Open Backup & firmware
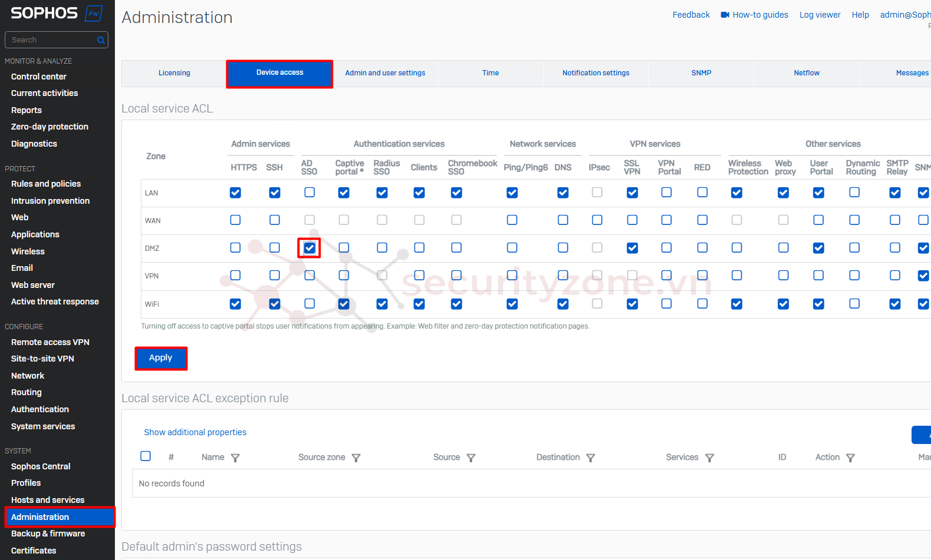 coord(48,534)
